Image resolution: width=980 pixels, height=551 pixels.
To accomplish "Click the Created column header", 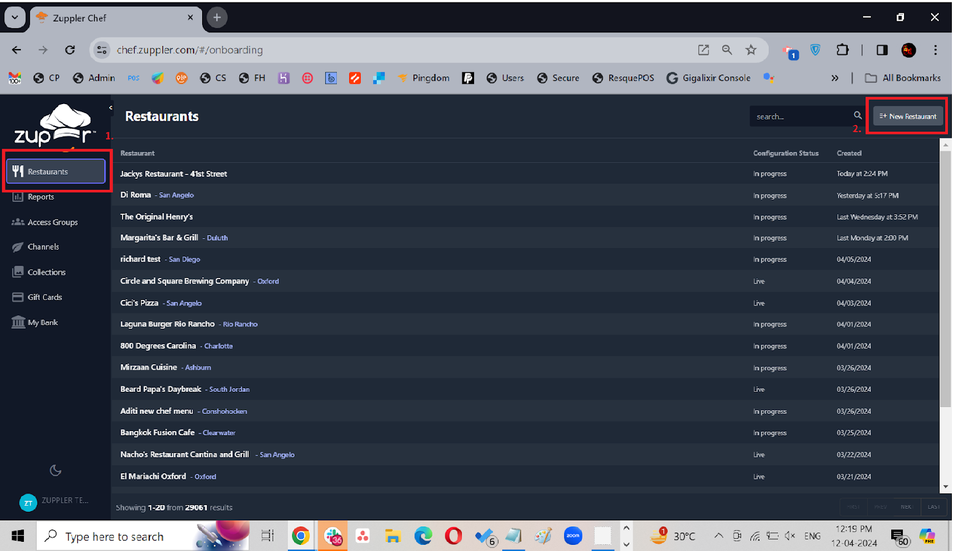I will [x=849, y=153].
